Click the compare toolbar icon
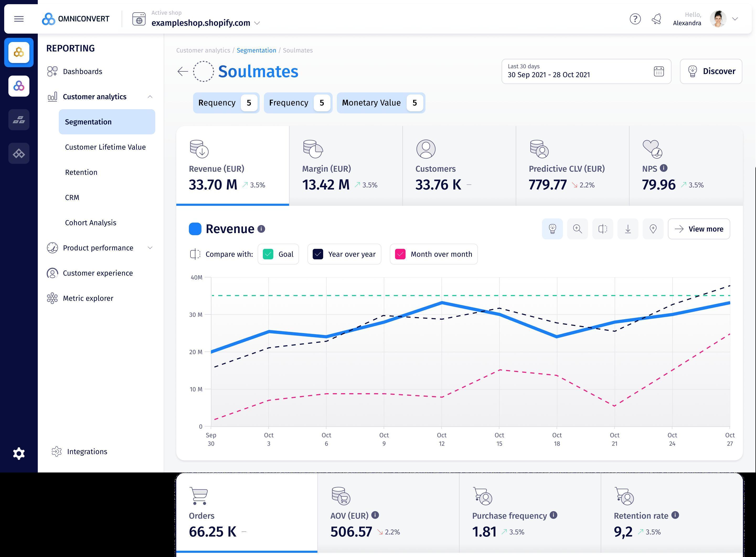The height and width of the screenshot is (557, 756). click(603, 229)
